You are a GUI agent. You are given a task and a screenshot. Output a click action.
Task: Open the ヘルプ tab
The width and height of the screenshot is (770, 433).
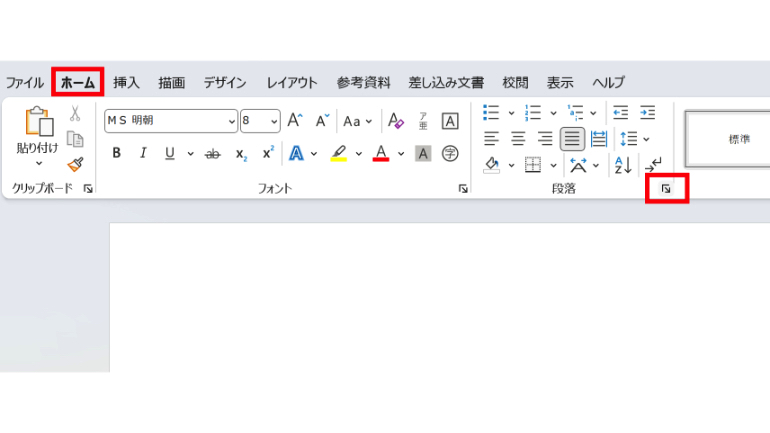coord(608,82)
